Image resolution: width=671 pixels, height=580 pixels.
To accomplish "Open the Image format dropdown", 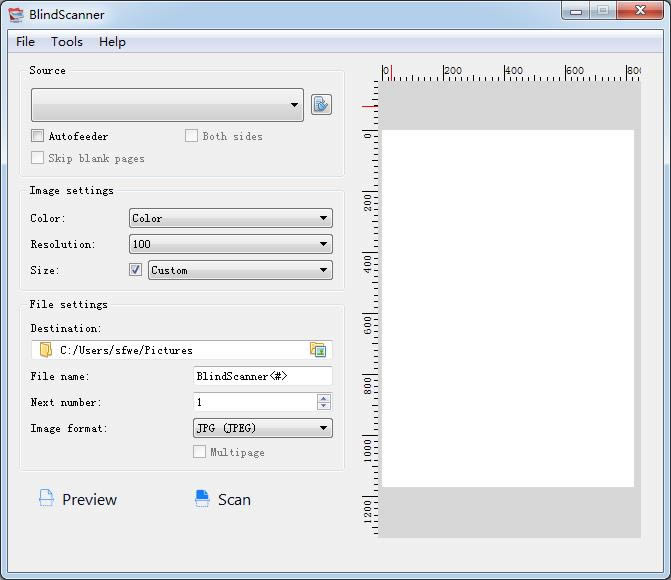I will 263,428.
